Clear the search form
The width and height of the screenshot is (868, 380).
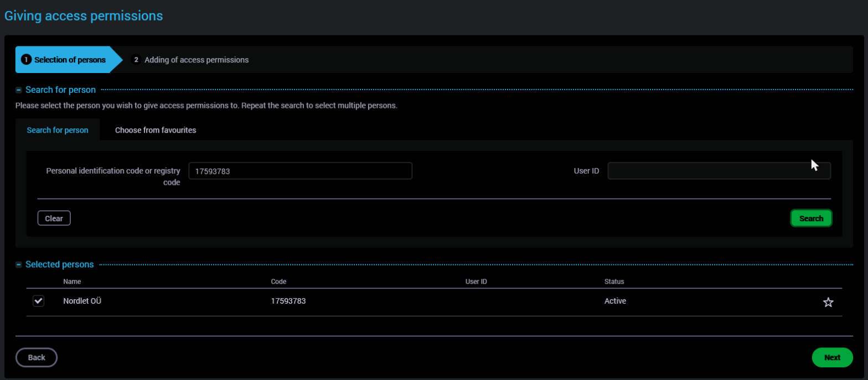[x=54, y=218]
